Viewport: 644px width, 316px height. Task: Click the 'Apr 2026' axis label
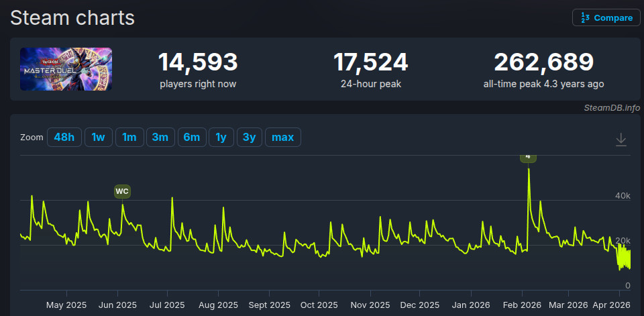pos(610,305)
